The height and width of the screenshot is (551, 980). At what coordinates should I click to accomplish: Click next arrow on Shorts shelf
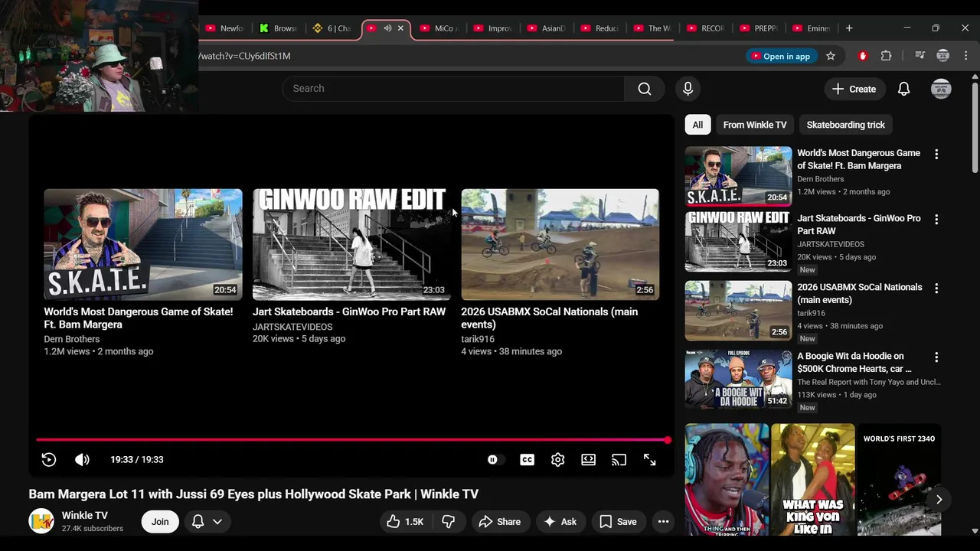pos(939,499)
